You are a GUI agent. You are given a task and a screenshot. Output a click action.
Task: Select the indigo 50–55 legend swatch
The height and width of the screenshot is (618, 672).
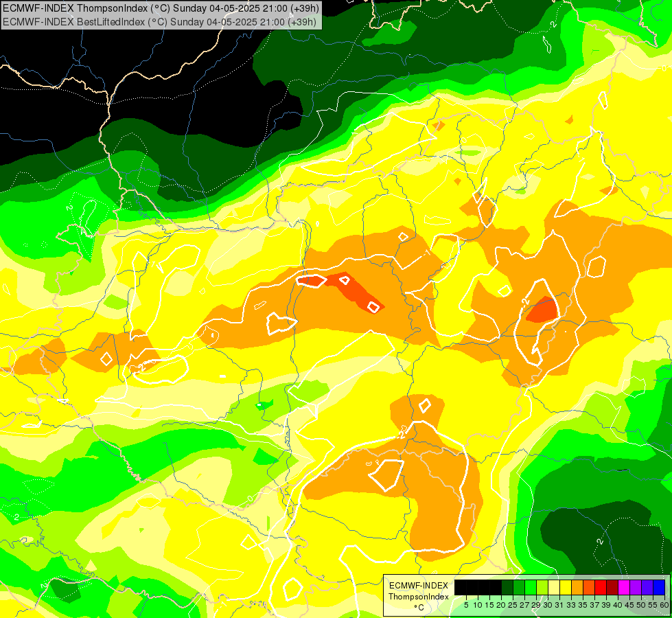647,588
